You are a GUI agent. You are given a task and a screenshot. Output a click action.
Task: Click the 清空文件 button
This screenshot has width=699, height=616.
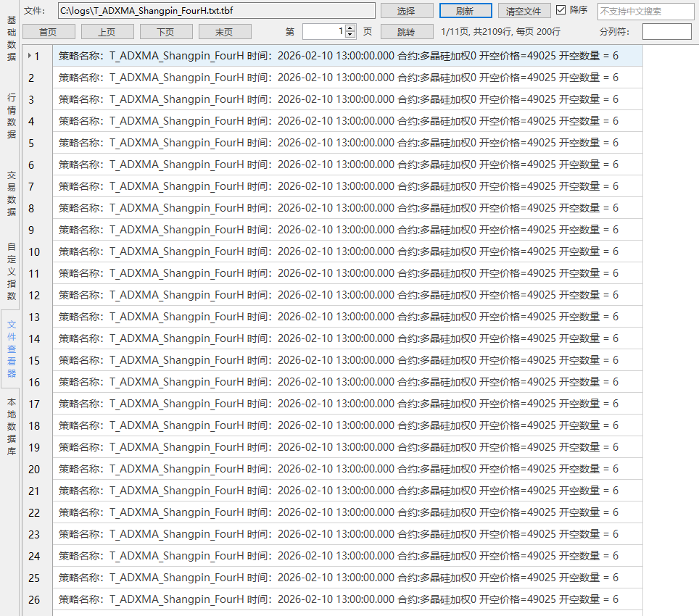tap(524, 11)
